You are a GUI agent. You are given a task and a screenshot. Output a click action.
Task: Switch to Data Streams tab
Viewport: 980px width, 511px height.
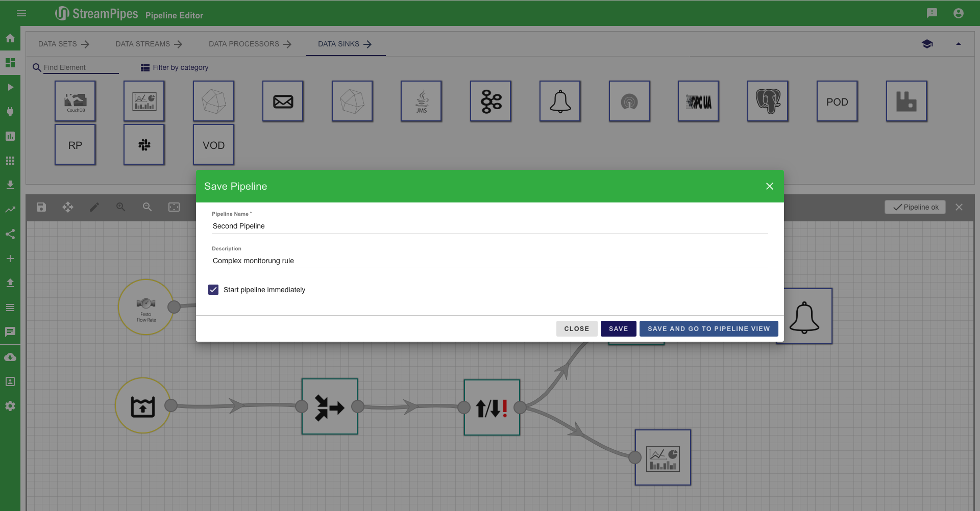pos(149,44)
